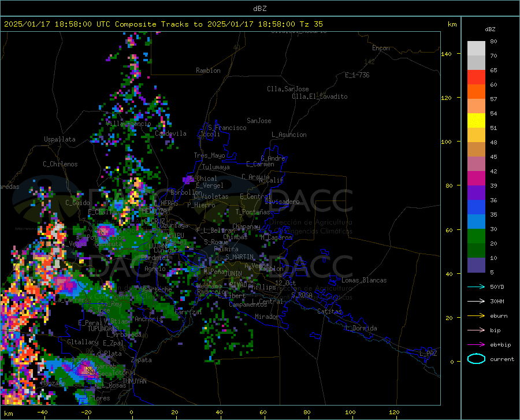
Task: Click the Lomas_Blancas label on the map
Action: point(364,280)
